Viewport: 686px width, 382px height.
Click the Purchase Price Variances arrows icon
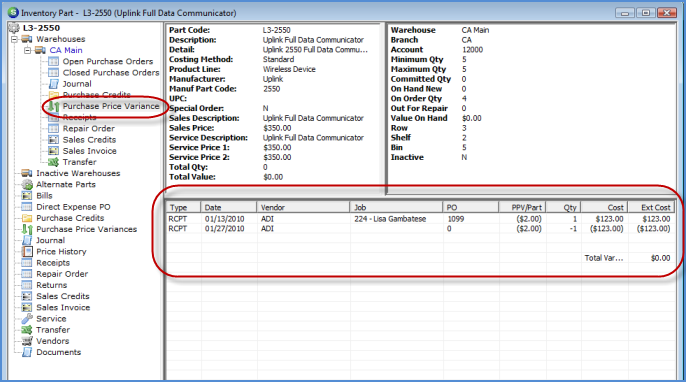27,229
